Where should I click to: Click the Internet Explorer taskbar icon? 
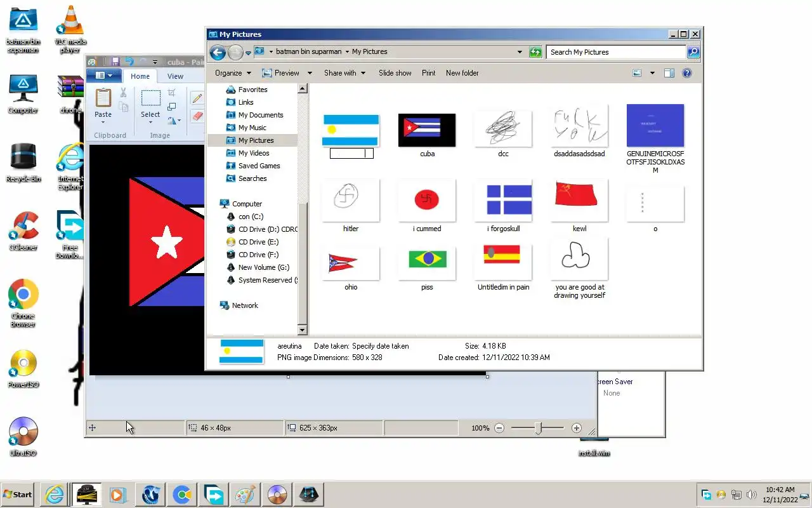55,494
